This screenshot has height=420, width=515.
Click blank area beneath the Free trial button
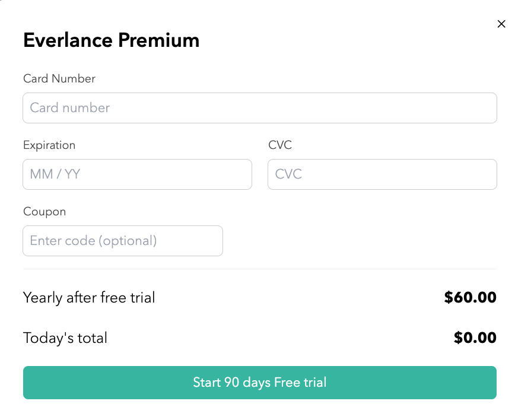(x=259, y=411)
